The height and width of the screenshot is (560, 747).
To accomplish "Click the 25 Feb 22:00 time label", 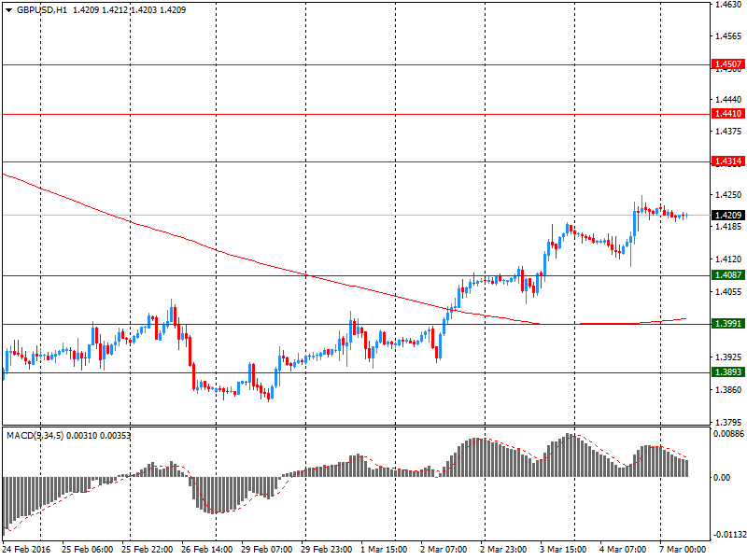I will point(148,550).
